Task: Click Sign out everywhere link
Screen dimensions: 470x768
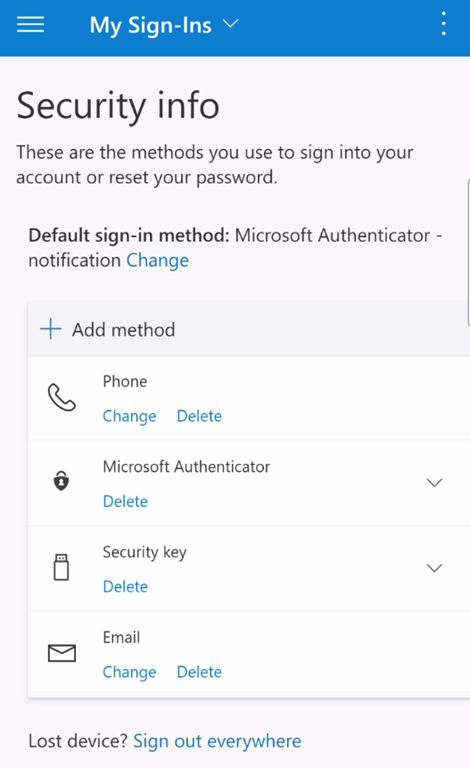Action: 217,741
